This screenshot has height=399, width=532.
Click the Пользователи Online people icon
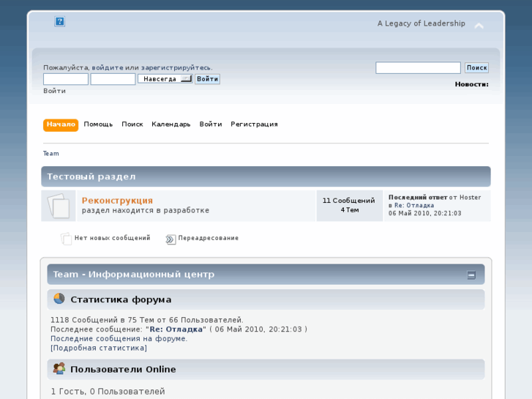coord(59,368)
